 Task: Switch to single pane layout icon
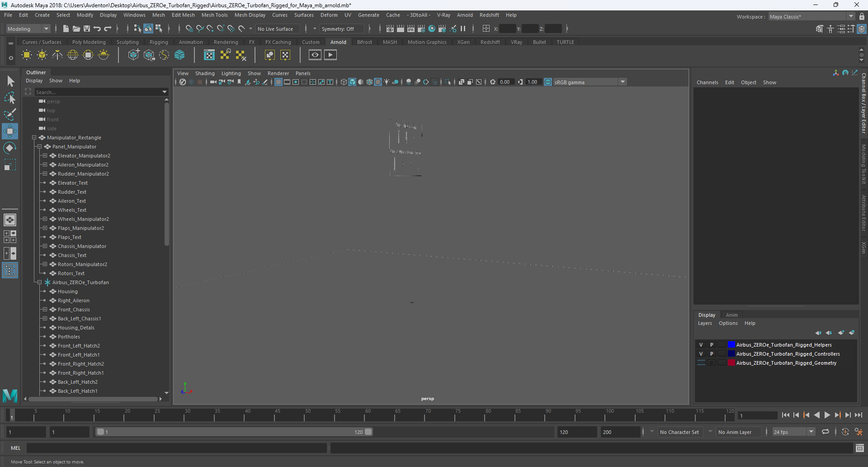[10, 220]
